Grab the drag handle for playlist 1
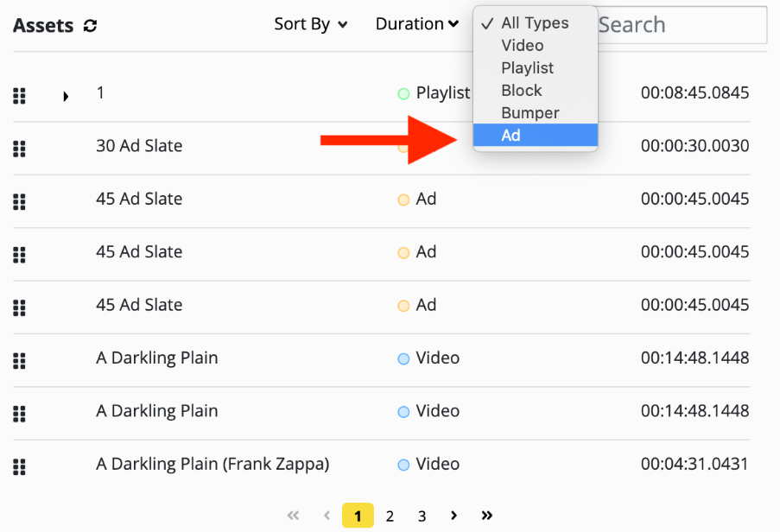Screen dimensions: 780x532 (x=19, y=96)
